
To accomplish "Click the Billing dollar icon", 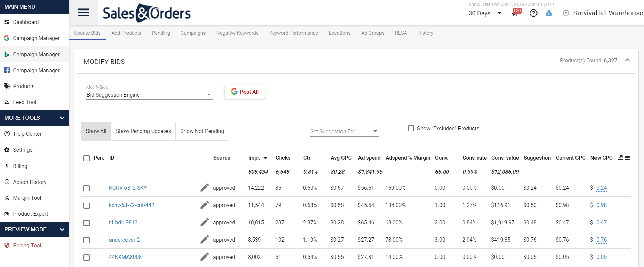I will point(7,166).
